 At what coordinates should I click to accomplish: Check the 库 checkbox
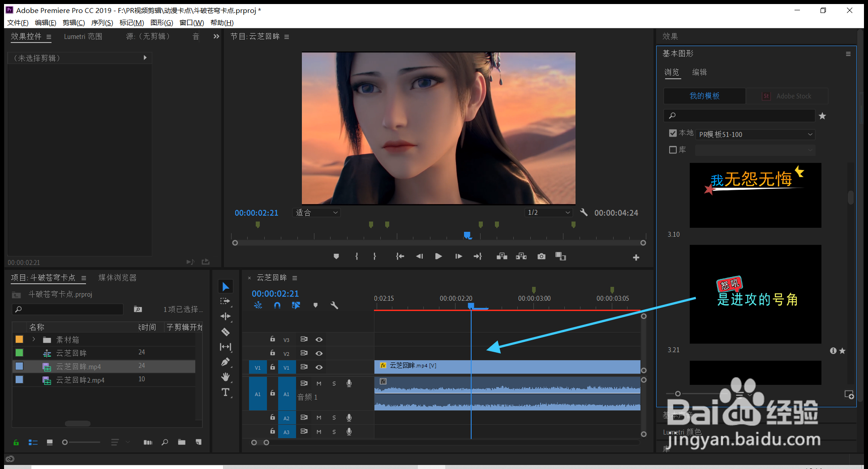pyautogui.click(x=673, y=150)
